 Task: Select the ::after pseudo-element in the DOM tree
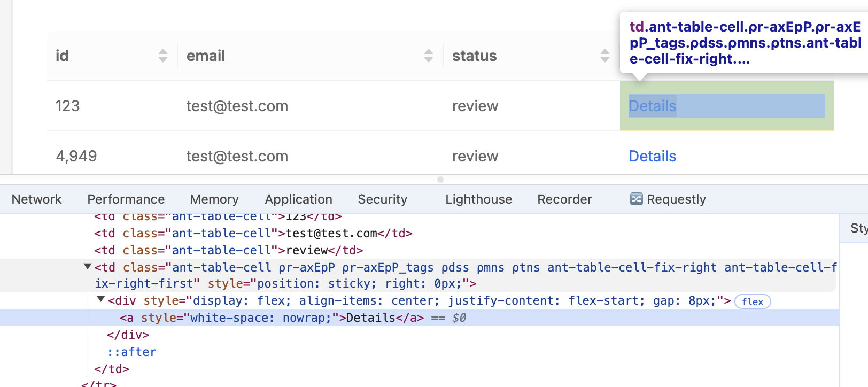click(132, 352)
